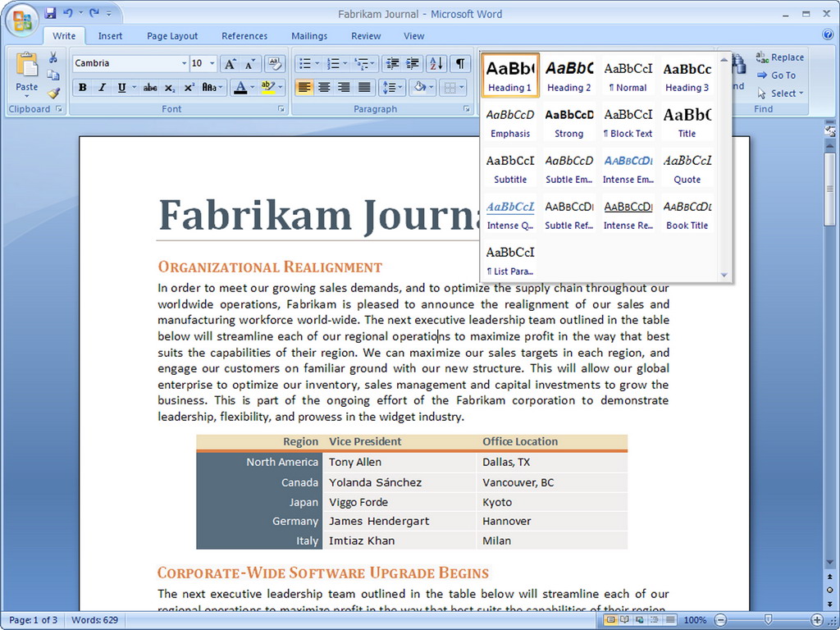The width and height of the screenshot is (840, 630).
Task: Click the sort icon in Paragraph group
Action: click(x=436, y=63)
